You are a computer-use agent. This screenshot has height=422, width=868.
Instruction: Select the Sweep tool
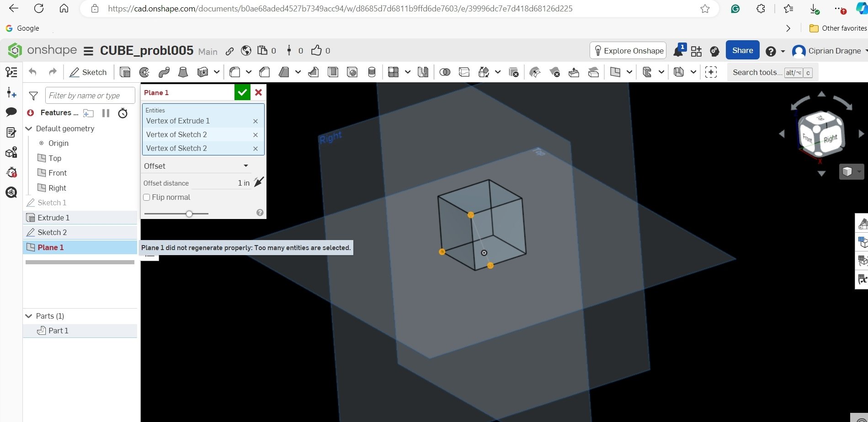point(164,72)
